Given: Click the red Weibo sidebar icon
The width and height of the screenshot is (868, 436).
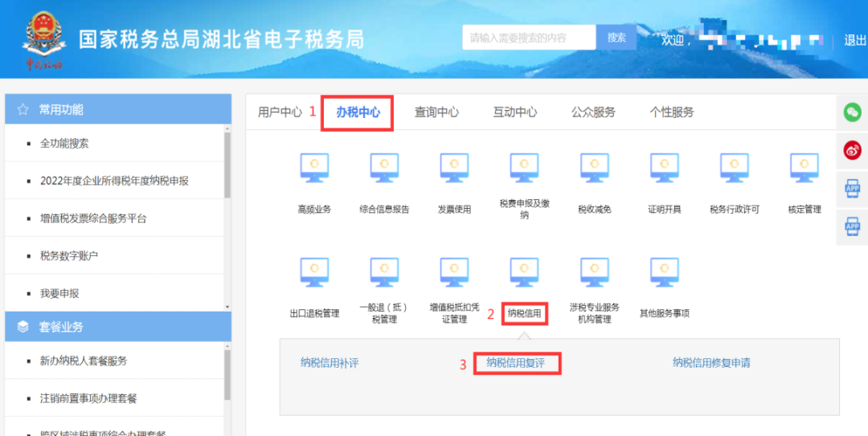Looking at the screenshot, I should 853,150.
